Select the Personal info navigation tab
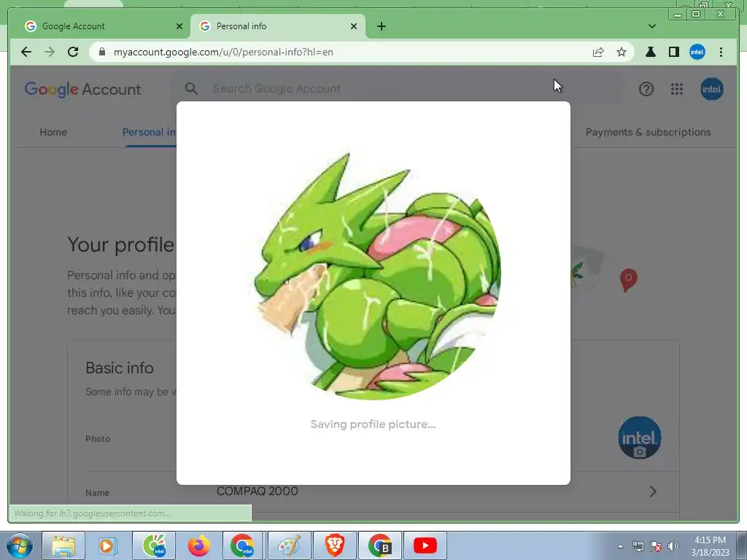747x560 pixels. pos(149,132)
